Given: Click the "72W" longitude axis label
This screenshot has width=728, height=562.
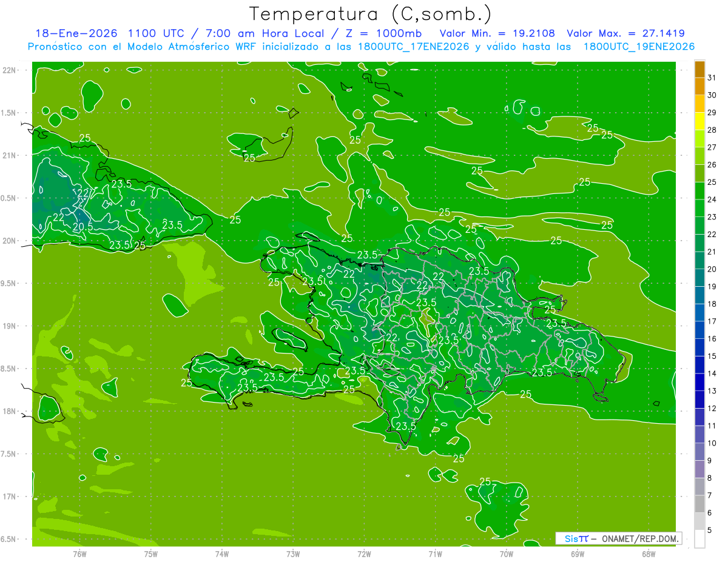Looking at the screenshot, I should [364, 554].
